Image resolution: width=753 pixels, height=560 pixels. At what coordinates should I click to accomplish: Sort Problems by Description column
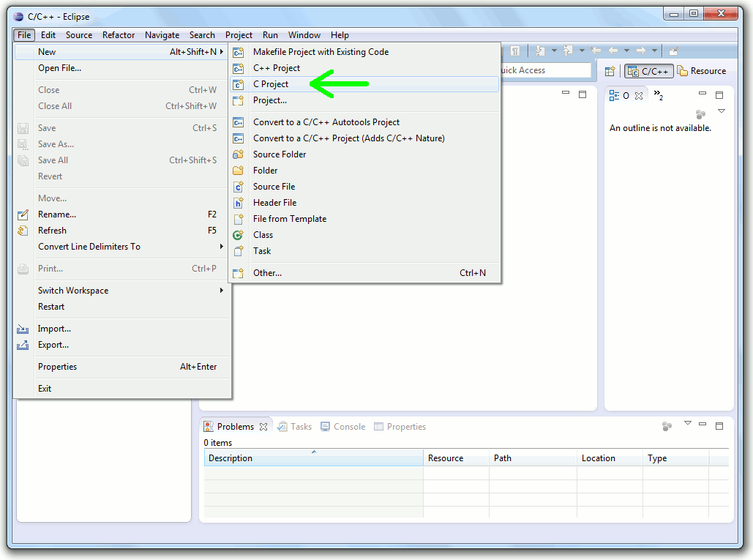click(x=314, y=458)
